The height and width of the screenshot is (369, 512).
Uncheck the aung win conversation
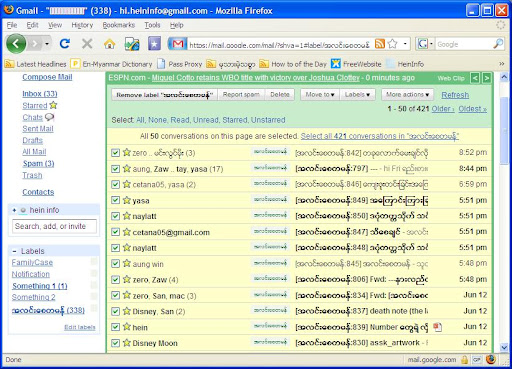(x=115, y=264)
